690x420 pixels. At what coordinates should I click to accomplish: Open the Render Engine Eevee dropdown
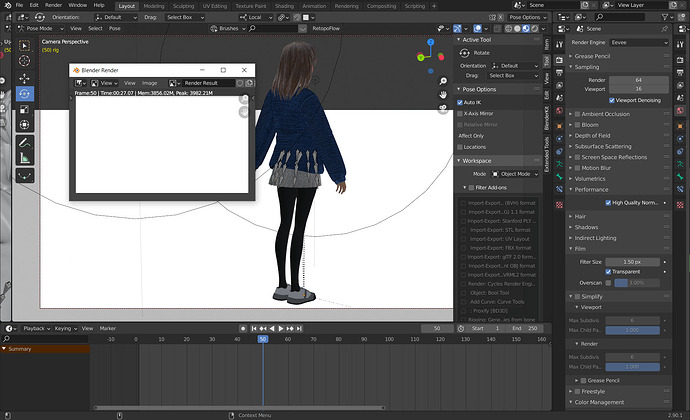639,43
